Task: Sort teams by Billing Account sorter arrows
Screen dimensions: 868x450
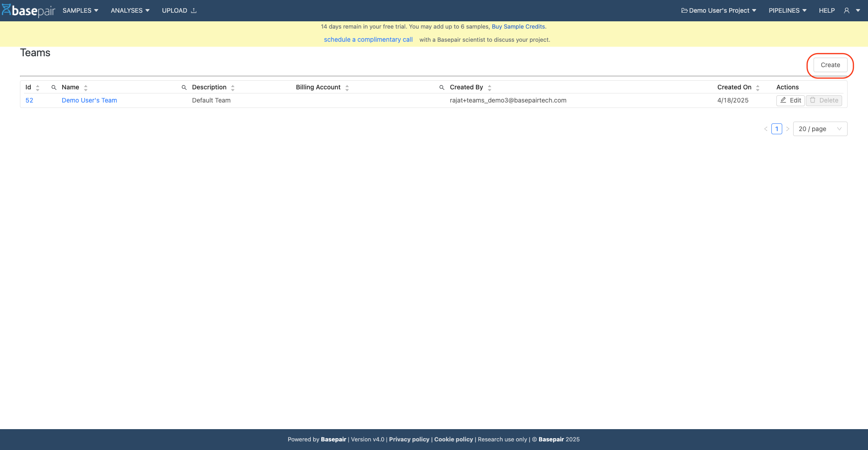Action: pos(347,88)
